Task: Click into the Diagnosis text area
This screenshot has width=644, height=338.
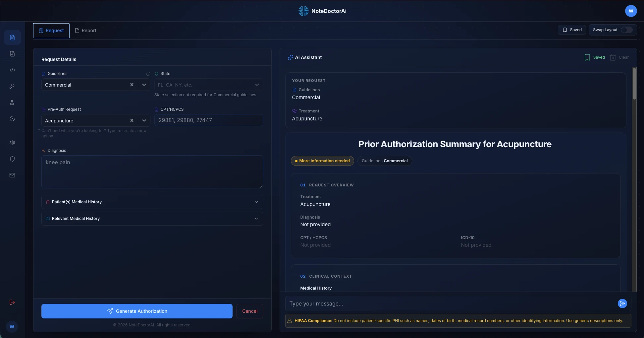Action: (152, 172)
